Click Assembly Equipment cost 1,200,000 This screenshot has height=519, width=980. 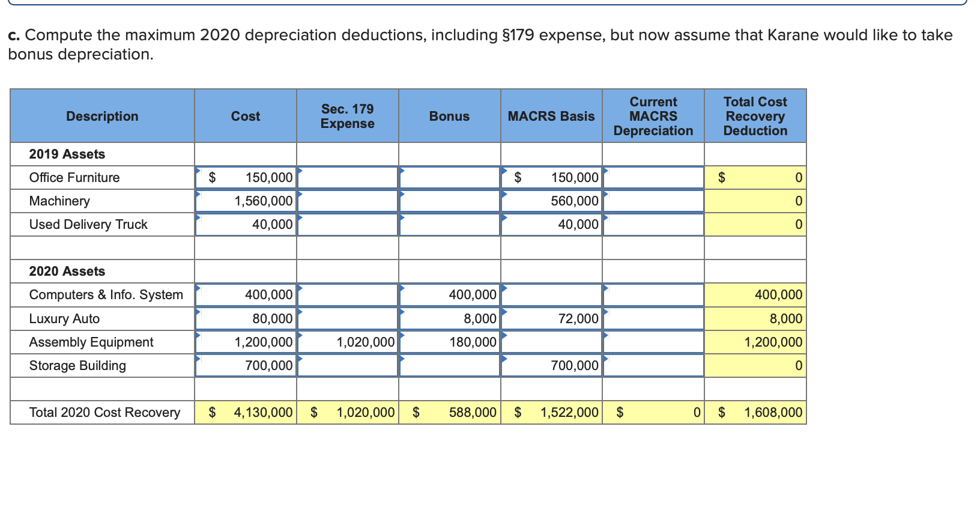(246, 342)
